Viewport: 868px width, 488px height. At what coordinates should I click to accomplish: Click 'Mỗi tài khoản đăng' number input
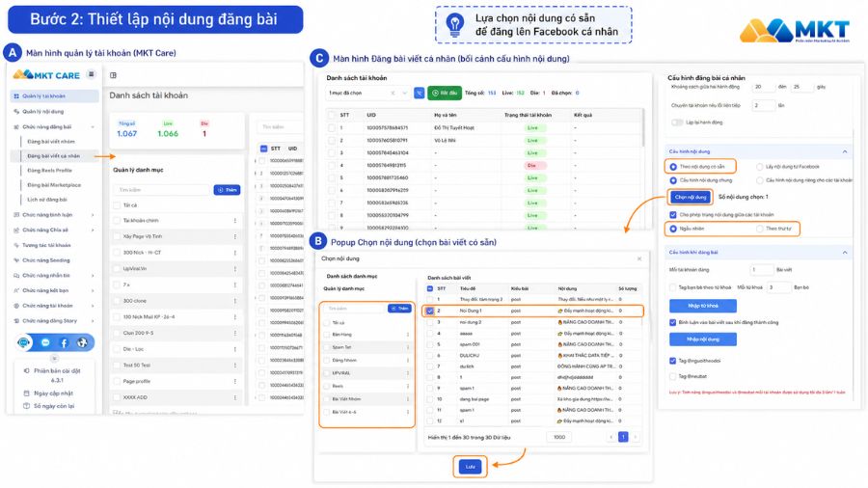(762, 270)
